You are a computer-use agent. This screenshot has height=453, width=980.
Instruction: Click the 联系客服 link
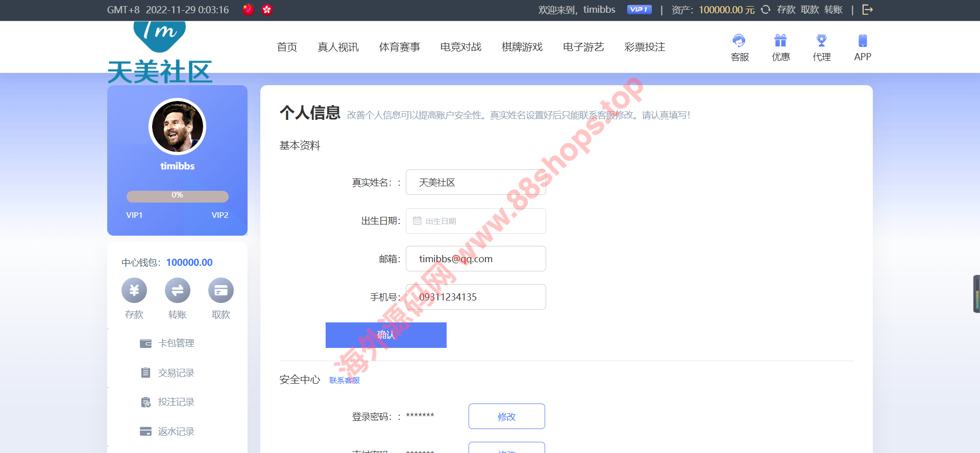click(345, 381)
